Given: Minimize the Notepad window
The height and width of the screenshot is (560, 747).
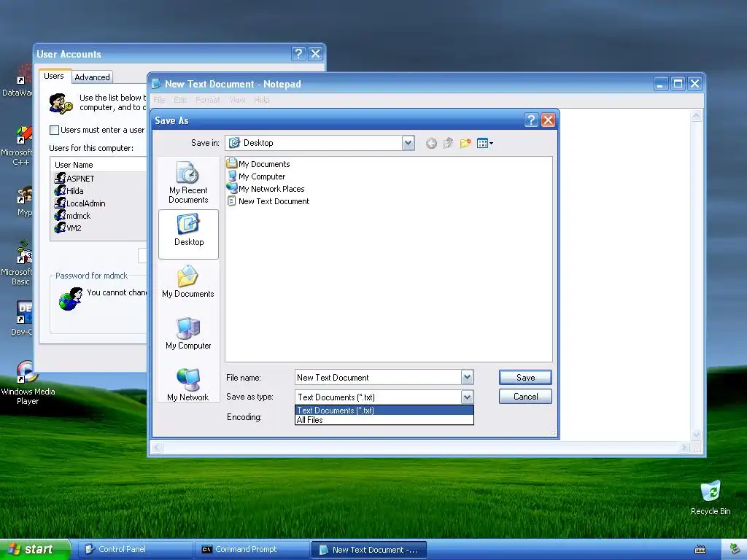Looking at the screenshot, I should [x=660, y=84].
